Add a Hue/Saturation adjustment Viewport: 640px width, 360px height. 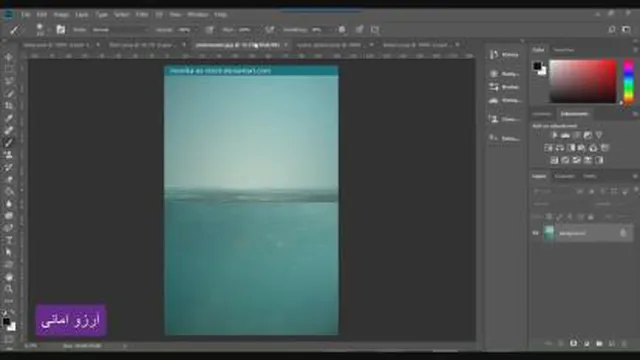(x=549, y=148)
